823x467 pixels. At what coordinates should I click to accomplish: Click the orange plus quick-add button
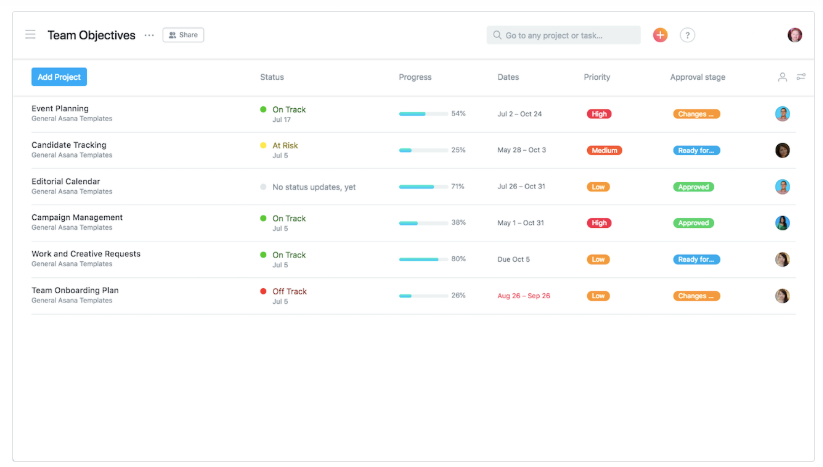click(660, 35)
